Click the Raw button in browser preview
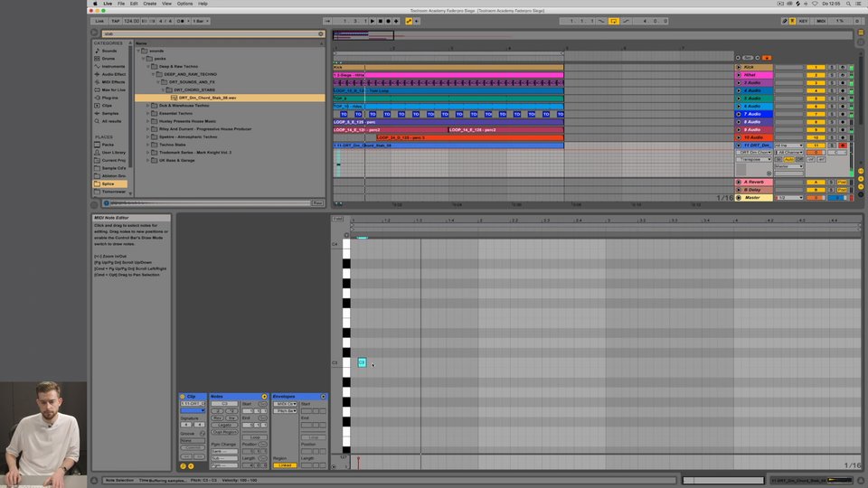The image size is (868, 488). pos(317,203)
